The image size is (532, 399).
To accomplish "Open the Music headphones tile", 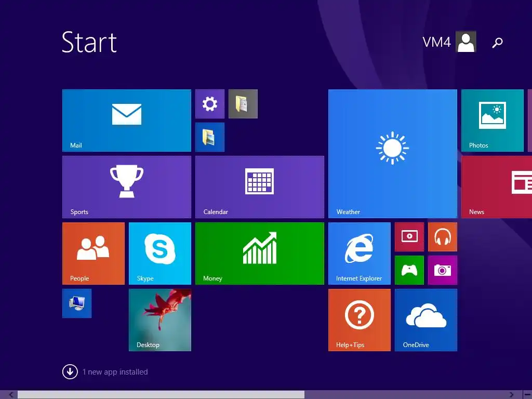I will tap(443, 237).
